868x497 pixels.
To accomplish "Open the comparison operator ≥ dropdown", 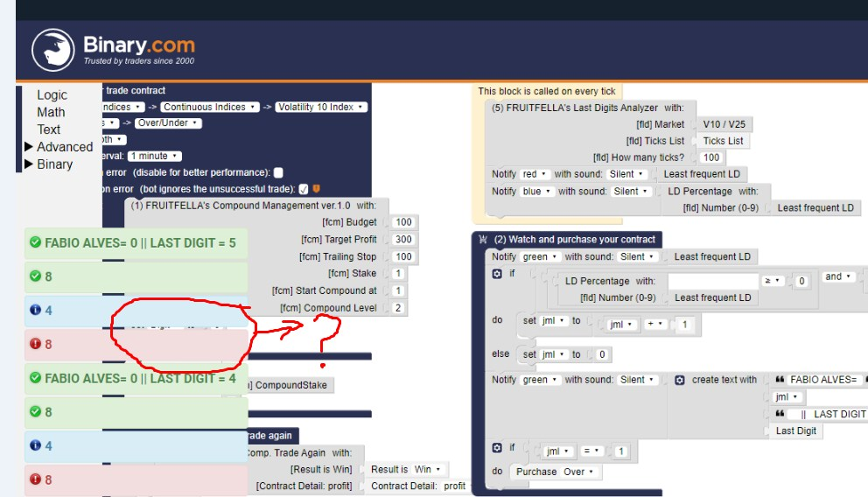I will 773,281.
